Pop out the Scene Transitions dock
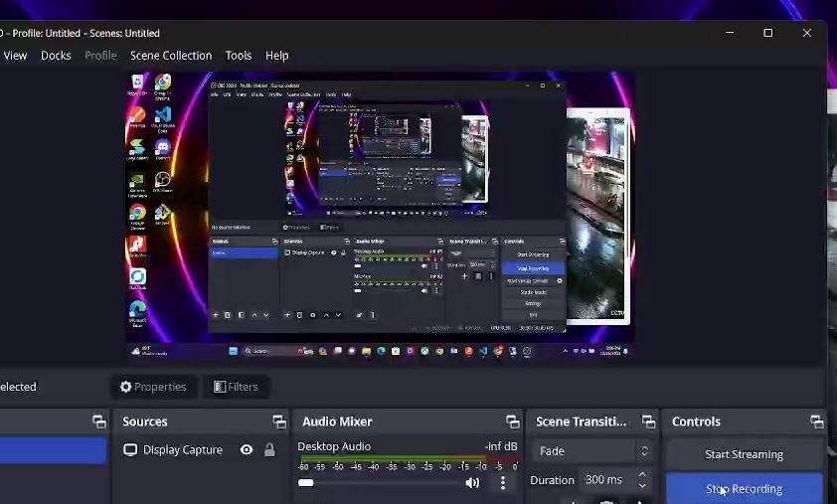 648,421
